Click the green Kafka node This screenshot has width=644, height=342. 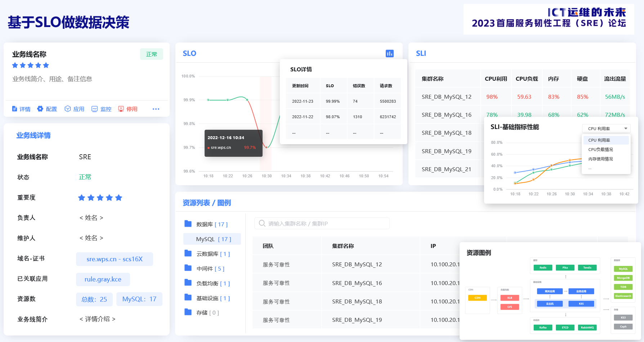543,328
